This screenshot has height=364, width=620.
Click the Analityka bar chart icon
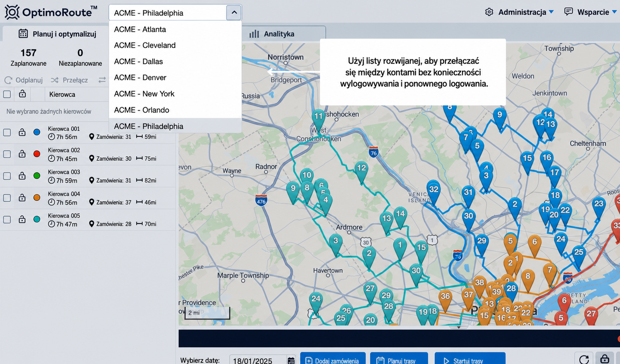(254, 34)
